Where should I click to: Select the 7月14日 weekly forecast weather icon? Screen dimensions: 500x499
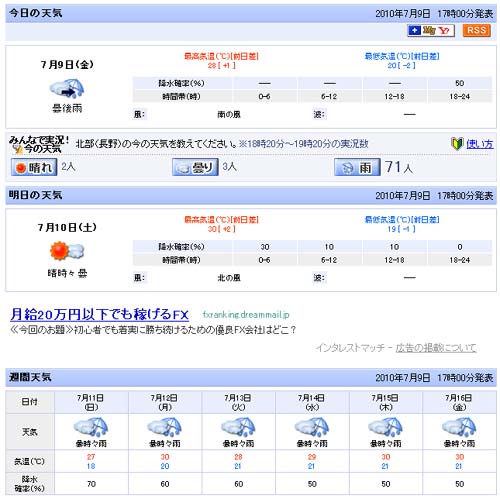312,427
